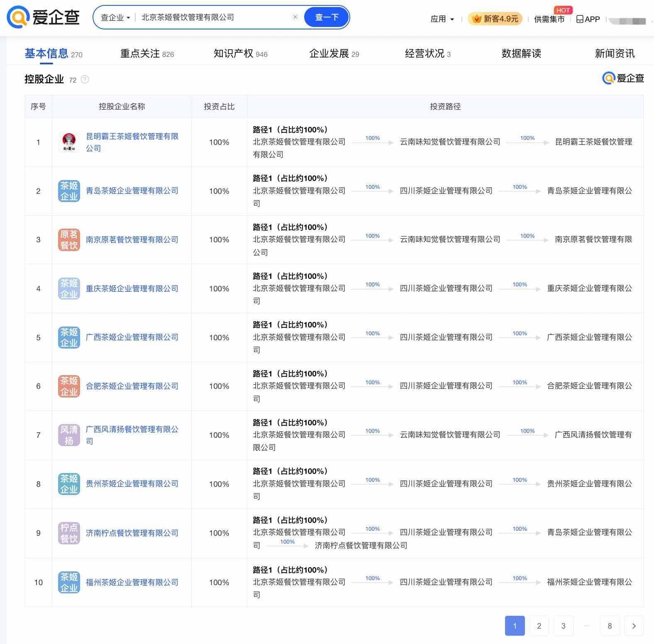654x644 pixels.
Task: Click the 风清扬 company logo icon
Action: (x=69, y=435)
